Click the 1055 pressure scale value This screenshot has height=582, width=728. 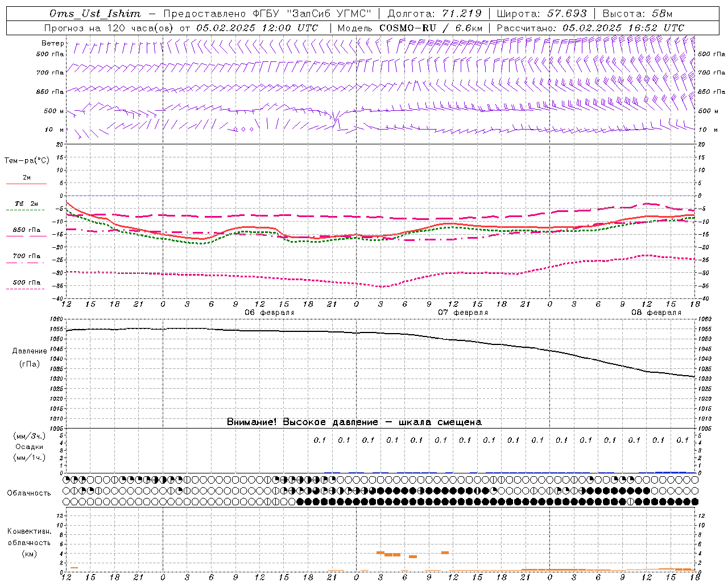(55, 329)
